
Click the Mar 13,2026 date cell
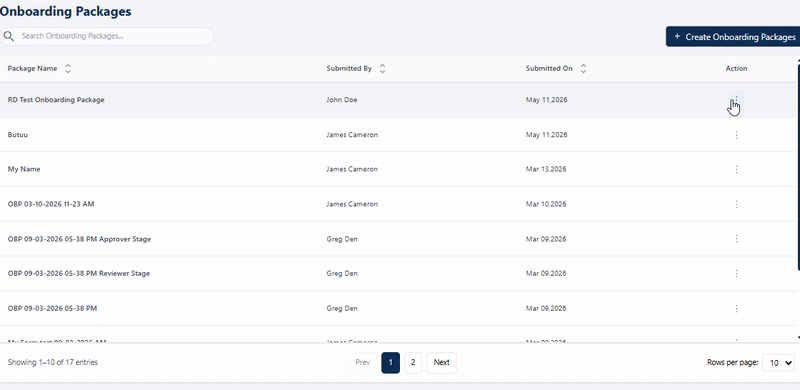[546, 169]
